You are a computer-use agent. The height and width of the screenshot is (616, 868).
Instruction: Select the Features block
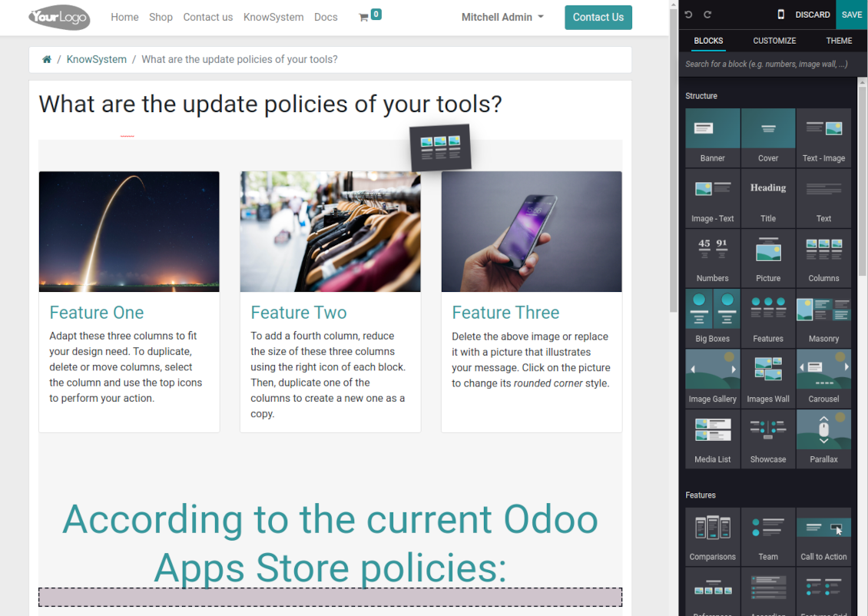(768, 318)
